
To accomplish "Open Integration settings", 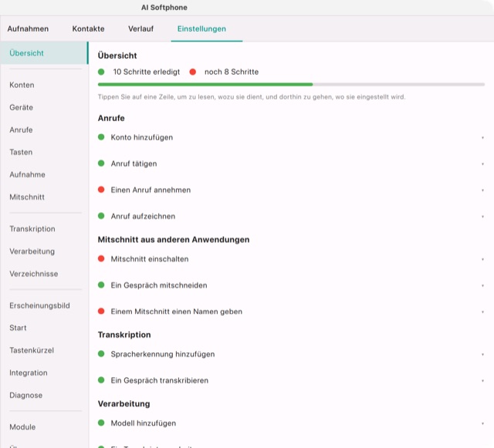I will click(x=29, y=372).
